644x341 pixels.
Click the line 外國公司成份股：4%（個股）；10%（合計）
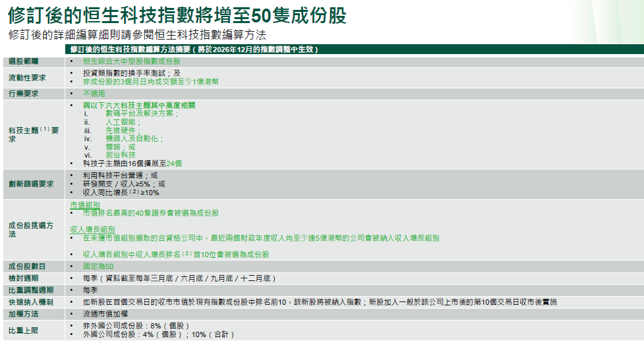coord(159,334)
